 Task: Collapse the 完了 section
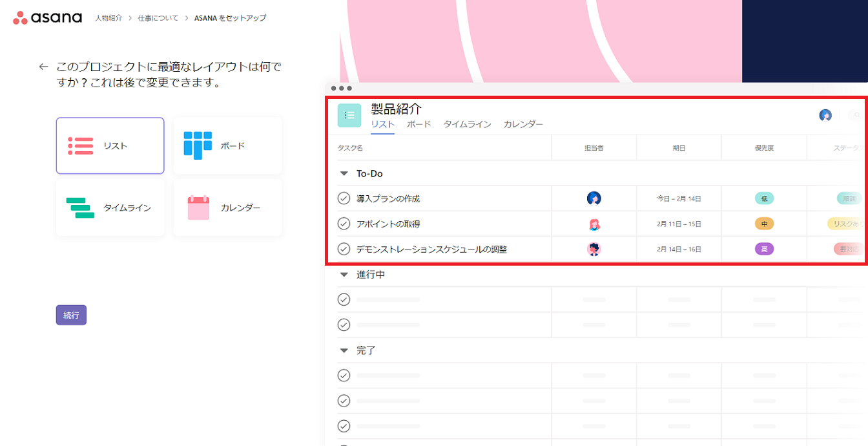pyautogui.click(x=344, y=350)
